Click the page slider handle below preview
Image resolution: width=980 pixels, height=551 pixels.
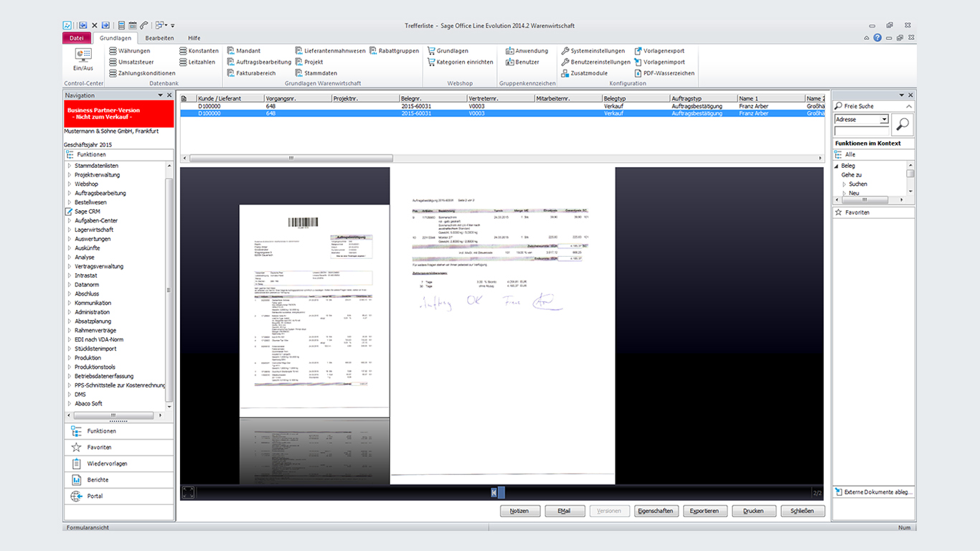click(498, 492)
